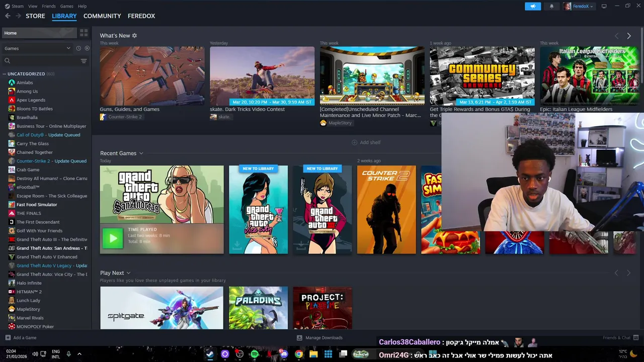The image size is (644, 362).
Task: Click green play button for San Andreas
Action: pos(112,238)
